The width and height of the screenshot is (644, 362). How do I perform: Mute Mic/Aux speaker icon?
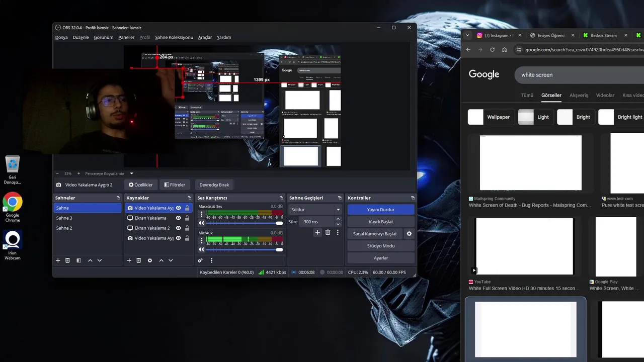202,249
